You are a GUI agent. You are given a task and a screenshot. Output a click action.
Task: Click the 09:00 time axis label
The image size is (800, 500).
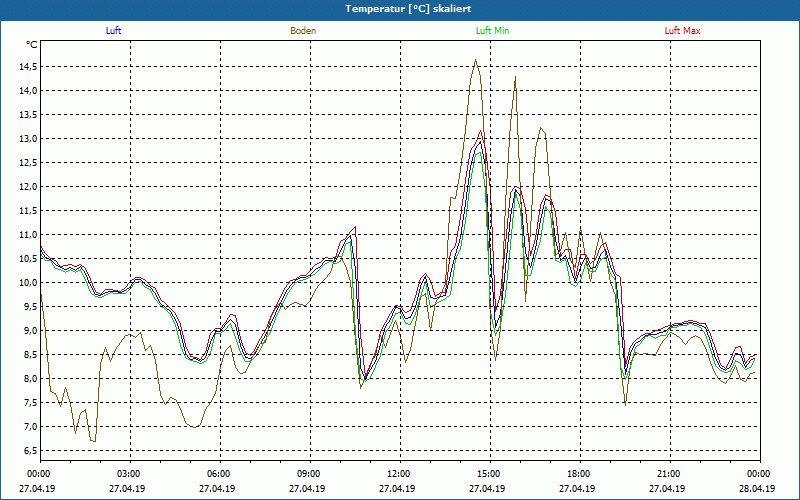307,474
